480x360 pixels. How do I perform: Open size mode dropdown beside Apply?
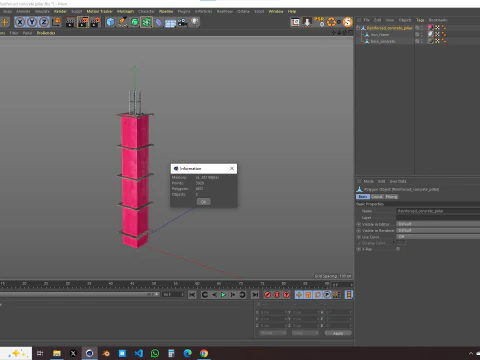click(305, 333)
